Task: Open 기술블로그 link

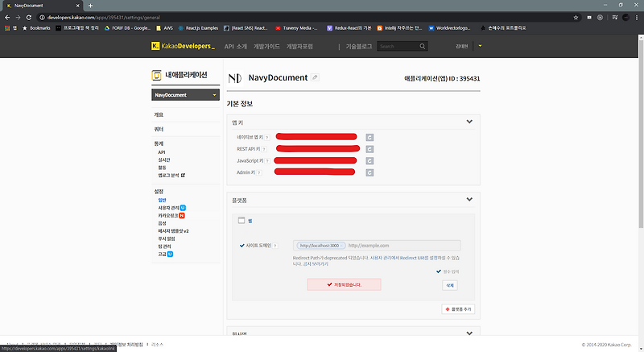Action: pyautogui.click(x=358, y=47)
